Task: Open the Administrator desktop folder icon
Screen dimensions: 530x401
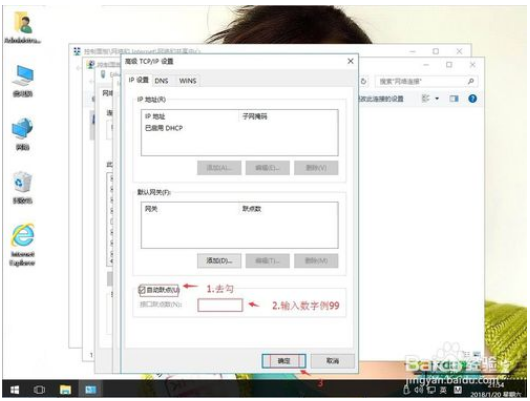Action: coord(23,27)
